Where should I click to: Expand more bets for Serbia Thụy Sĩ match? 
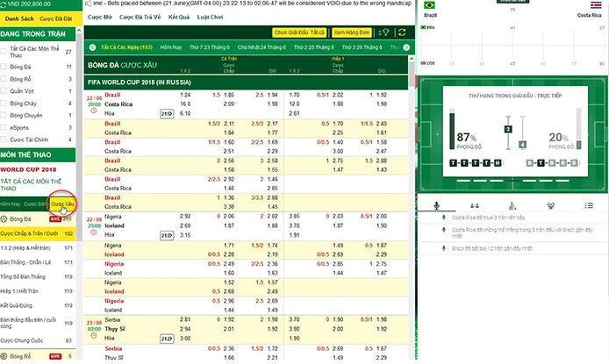click(167, 339)
